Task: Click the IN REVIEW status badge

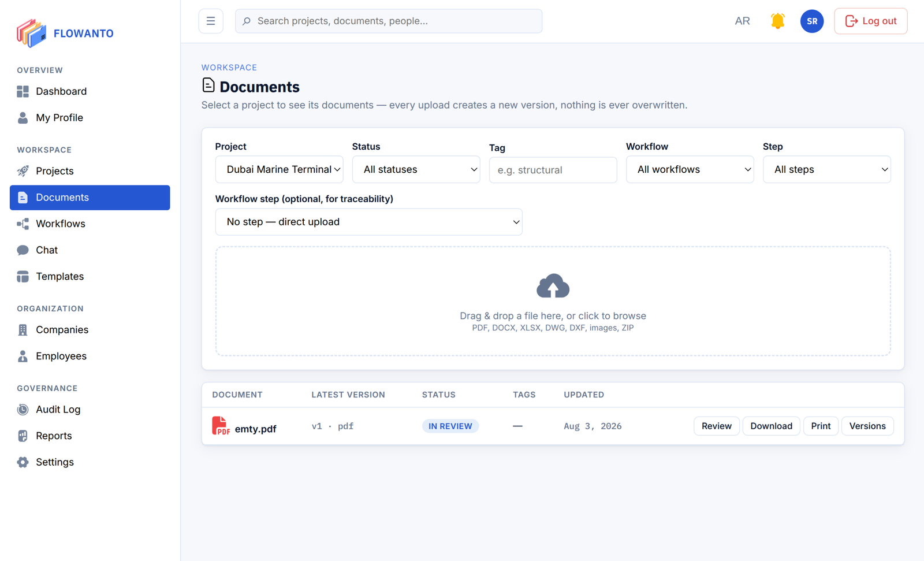Action: (x=450, y=426)
